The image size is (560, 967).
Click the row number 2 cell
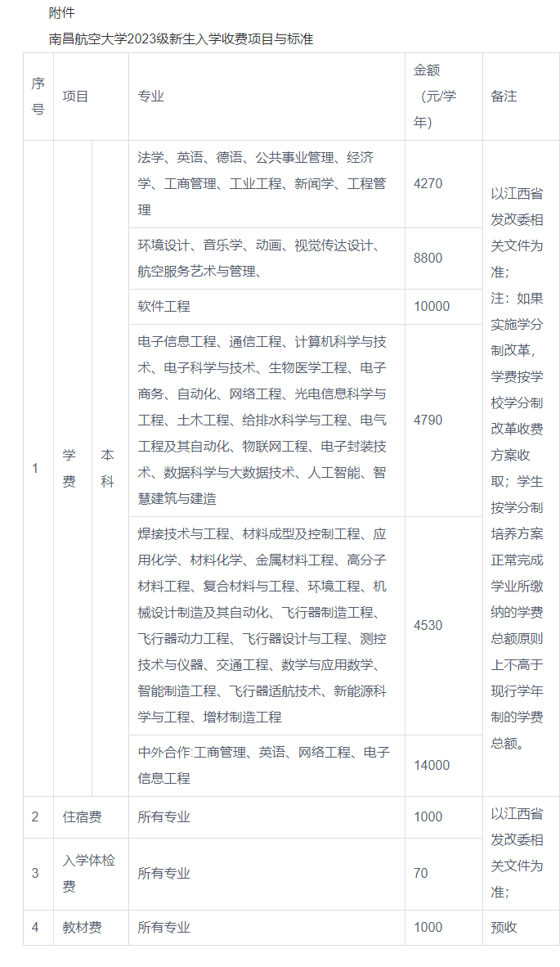pyautogui.click(x=38, y=817)
